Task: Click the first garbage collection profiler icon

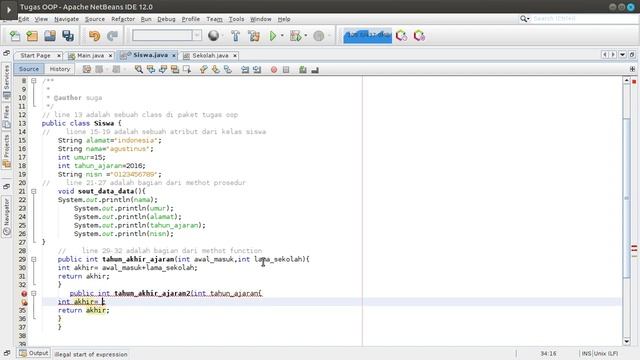Action: pyautogui.click(x=402, y=36)
